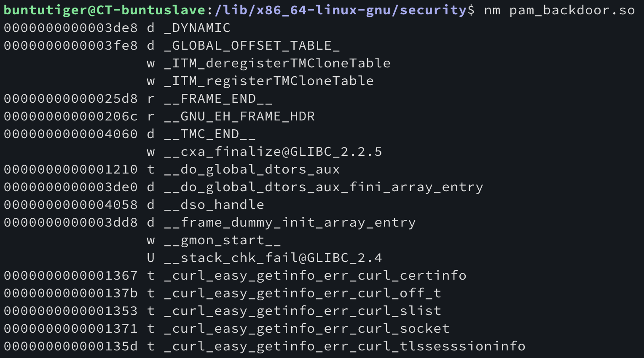Click the pam_backdoor.so filename in the command

point(572,10)
